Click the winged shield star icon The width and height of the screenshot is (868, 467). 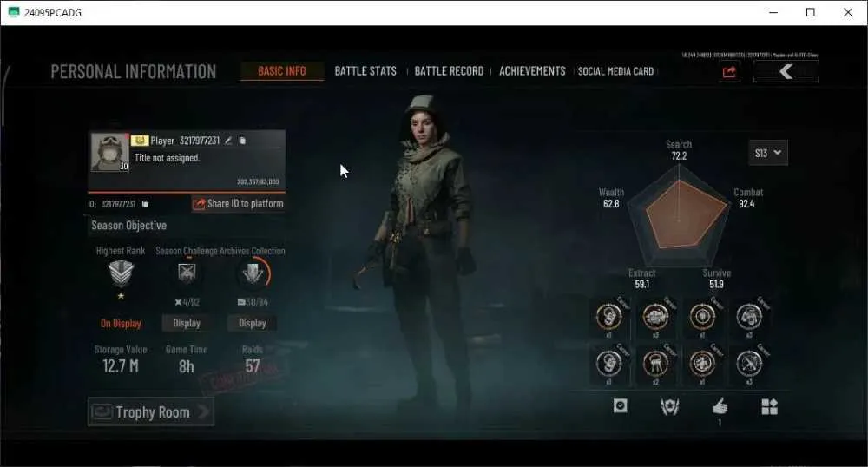(x=670, y=407)
